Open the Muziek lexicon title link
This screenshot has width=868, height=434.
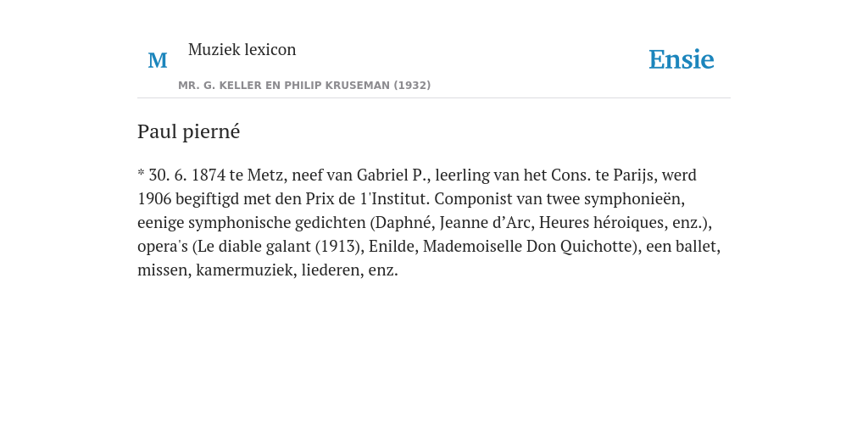point(242,50)
